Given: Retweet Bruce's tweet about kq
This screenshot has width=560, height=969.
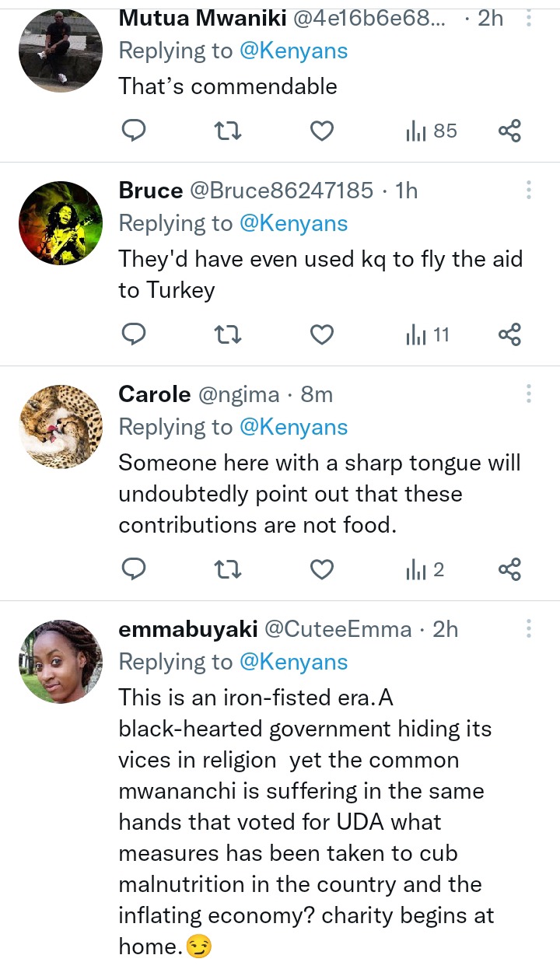Looking at the screenshot, I should (228, 335).
